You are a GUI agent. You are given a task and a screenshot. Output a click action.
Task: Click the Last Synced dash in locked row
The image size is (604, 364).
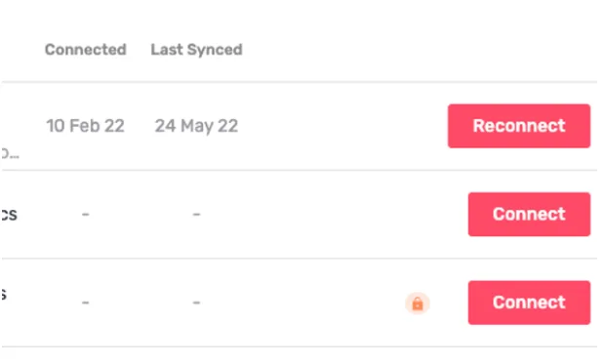click(196, 303)
